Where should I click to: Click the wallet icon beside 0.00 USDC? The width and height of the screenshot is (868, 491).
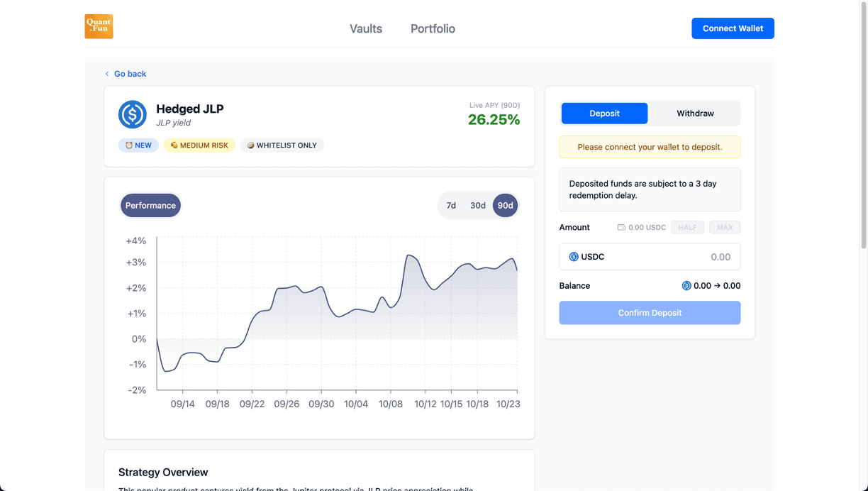[621, 228]
